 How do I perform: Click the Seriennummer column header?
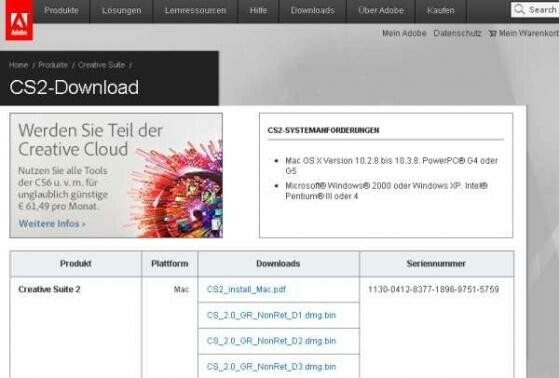pyautogui.click(x=436, y=264)
